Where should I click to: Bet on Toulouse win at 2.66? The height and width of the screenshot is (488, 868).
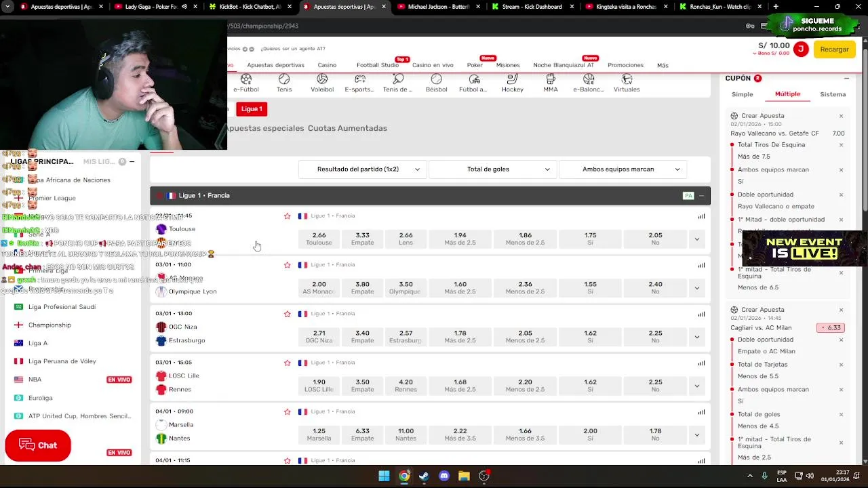tap(319, 239)
